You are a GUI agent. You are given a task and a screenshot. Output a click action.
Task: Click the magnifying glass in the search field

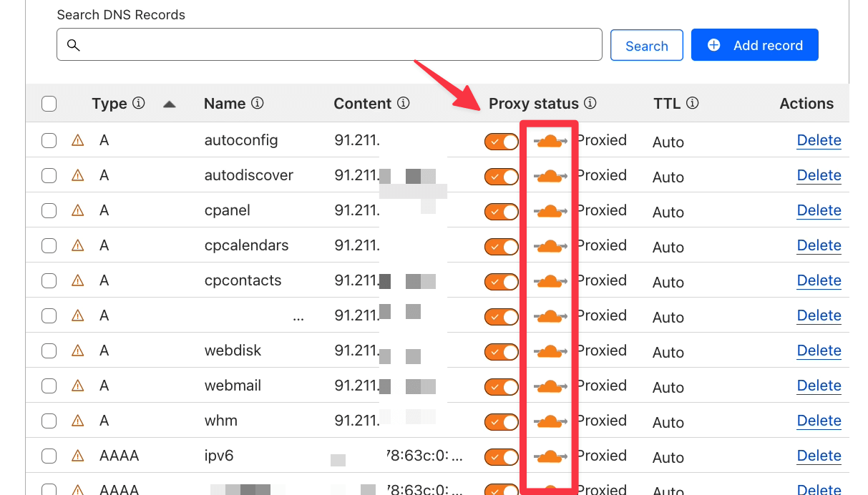(x=74, y=44)
